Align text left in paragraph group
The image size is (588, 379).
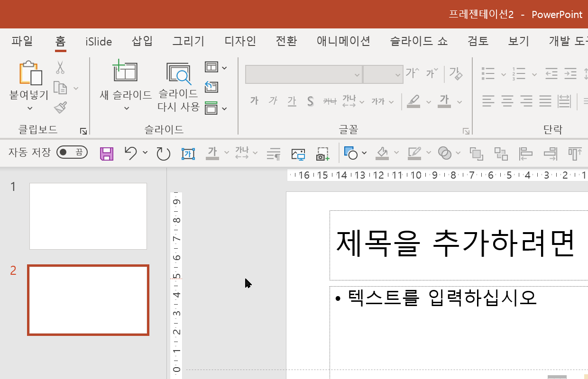coord(488,100)
